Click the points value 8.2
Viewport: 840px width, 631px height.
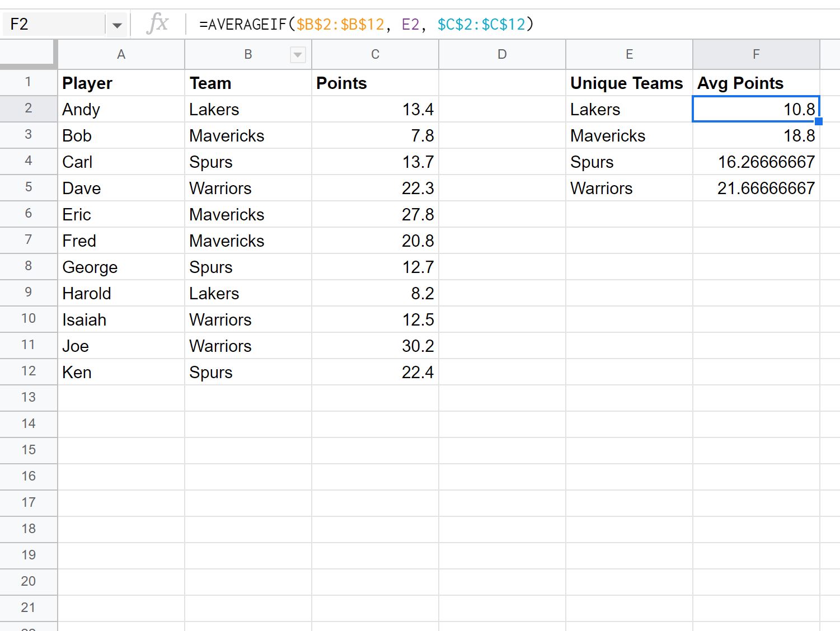376,293
